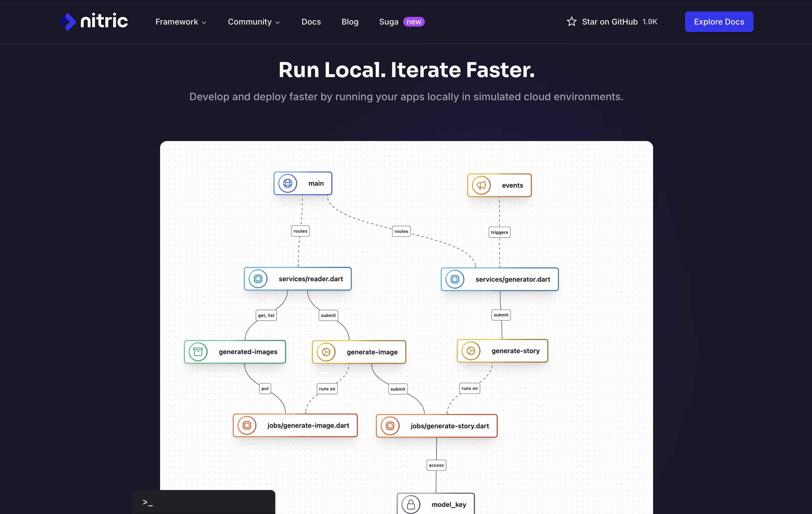This screenshot has width=812, height=514.
Task: Expand the Framework dropdown menu
Action: coord(181,22)
